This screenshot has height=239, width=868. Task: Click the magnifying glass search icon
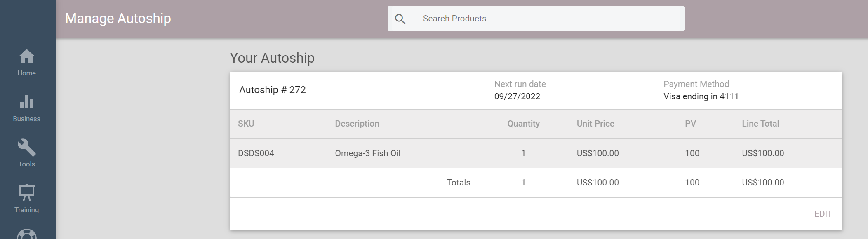coord(400,19)
